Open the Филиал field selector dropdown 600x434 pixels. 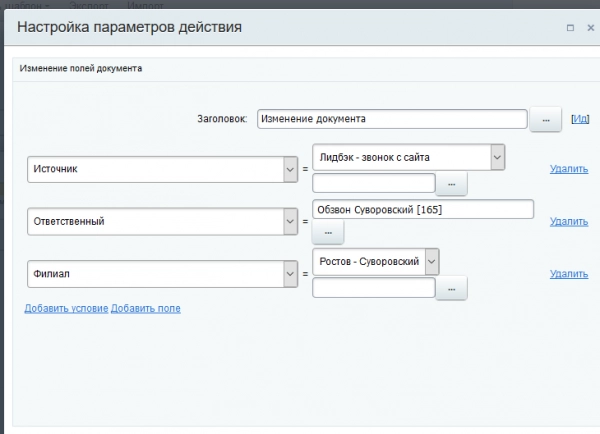coord(290,273)
